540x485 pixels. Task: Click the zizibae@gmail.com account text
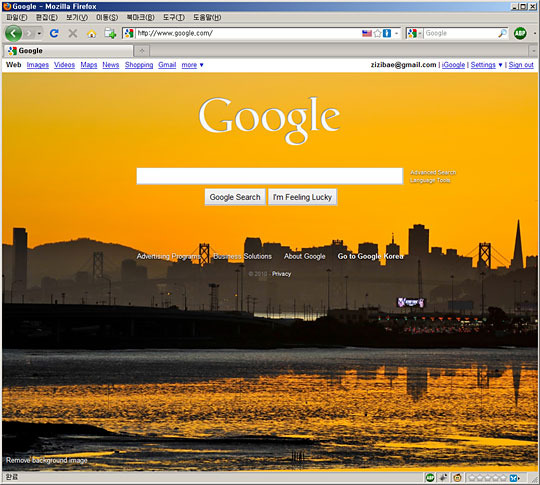tap(403, 65)
